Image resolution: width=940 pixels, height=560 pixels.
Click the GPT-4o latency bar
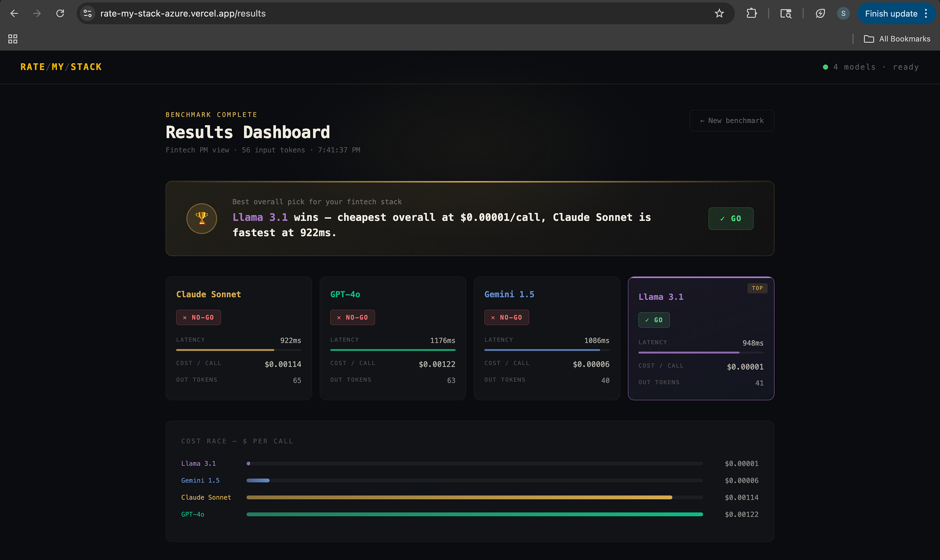[x=393, y=350]
